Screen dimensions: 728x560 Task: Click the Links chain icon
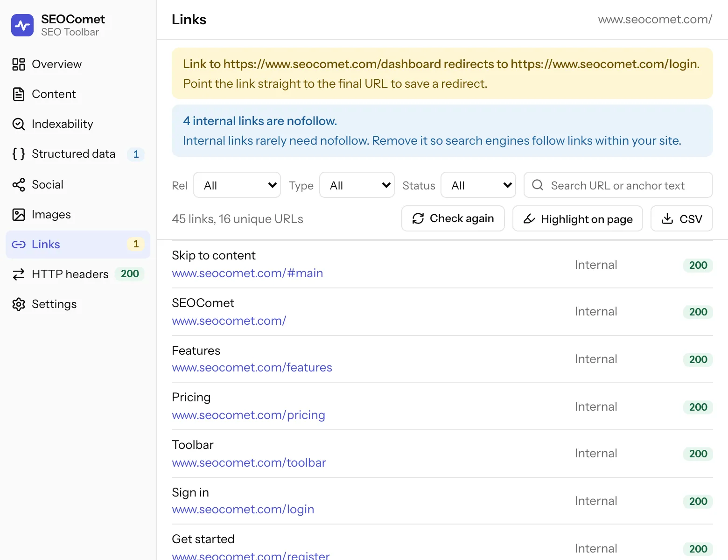click(19, 245)
